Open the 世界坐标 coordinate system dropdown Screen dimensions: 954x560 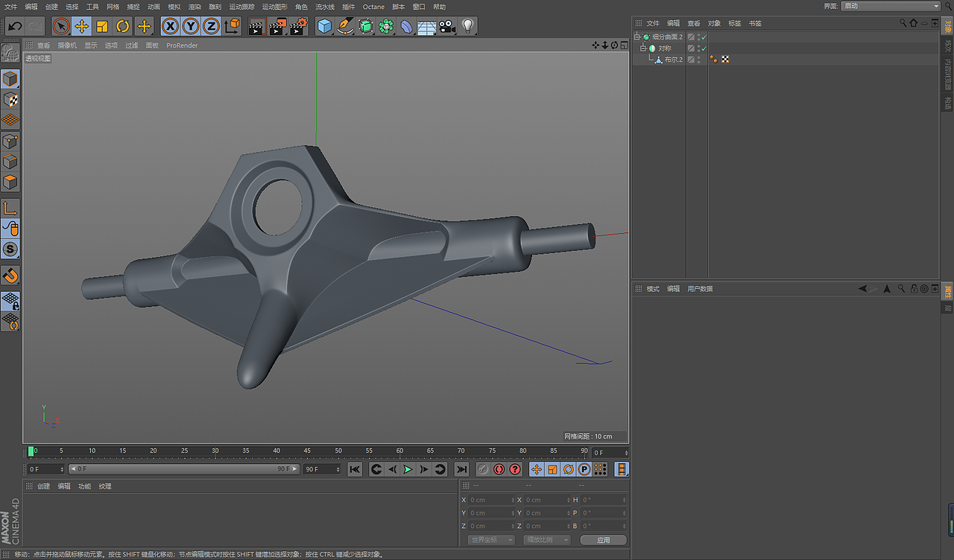click(x=490, y=539)
